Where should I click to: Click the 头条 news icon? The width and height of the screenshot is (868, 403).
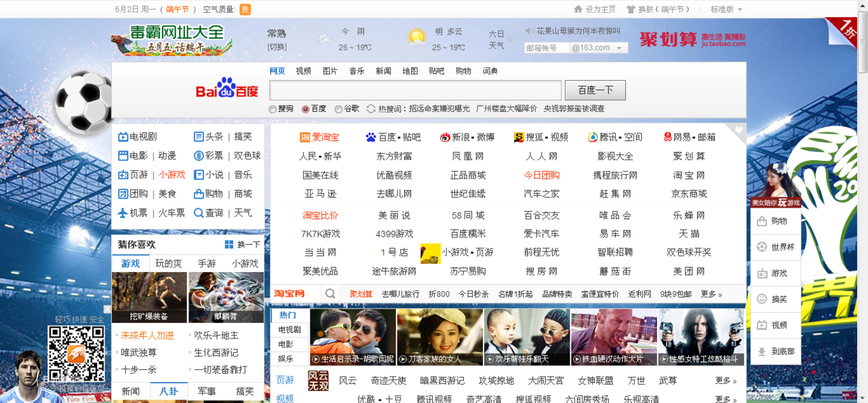tap(199, 137)
